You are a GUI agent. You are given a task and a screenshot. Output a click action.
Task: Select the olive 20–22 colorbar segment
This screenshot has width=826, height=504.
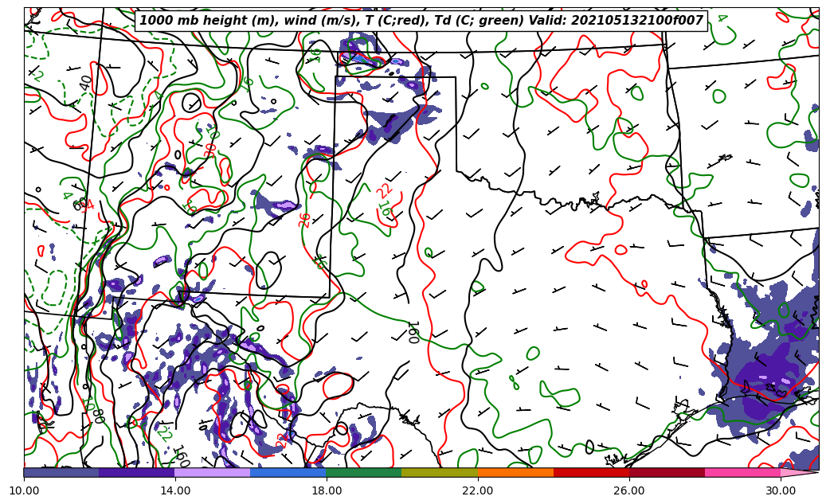point(440,472)
